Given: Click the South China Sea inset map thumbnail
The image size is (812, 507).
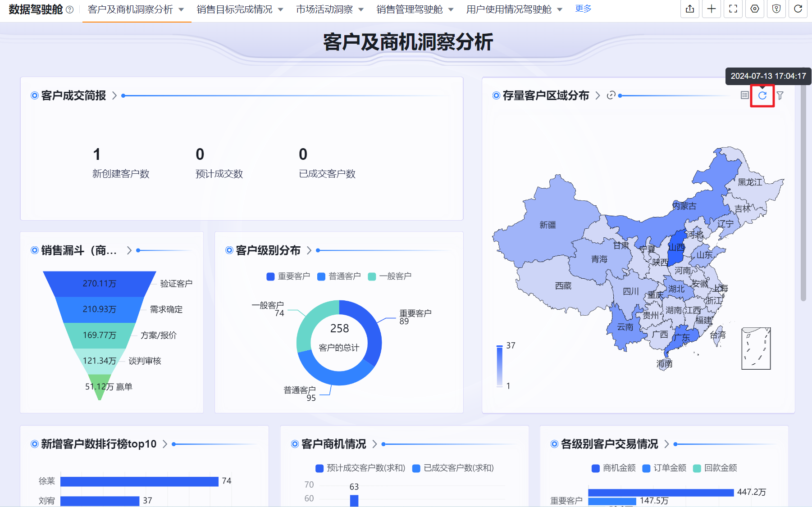Looking at the screenshot, I should 756,349.
